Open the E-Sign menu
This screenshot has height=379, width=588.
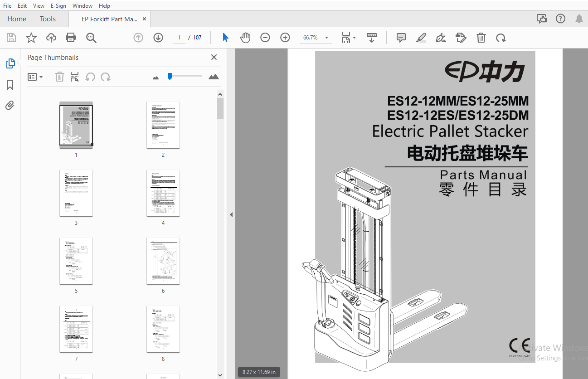tap(58, 6)
